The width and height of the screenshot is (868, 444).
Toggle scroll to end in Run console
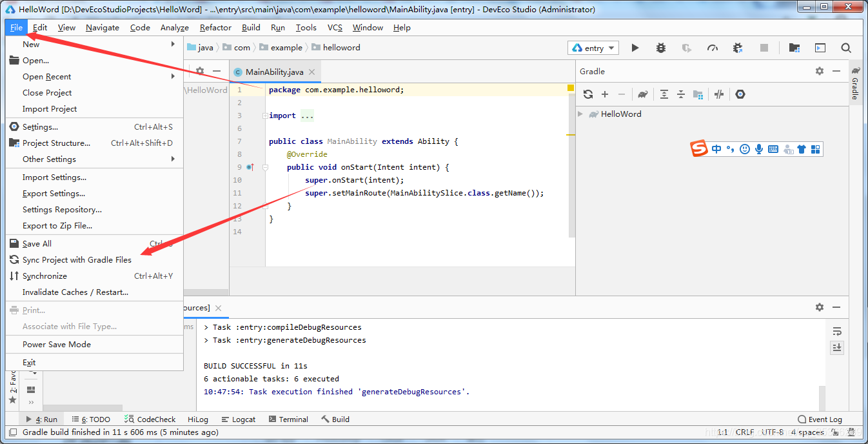pos(837,347)
